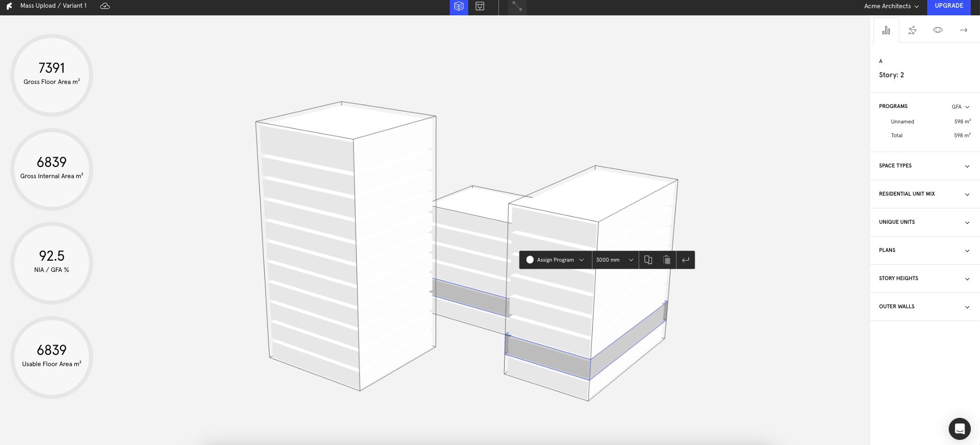Open the chat support bubble
This screenshot has height=445, width=980.
click(959, 429)
